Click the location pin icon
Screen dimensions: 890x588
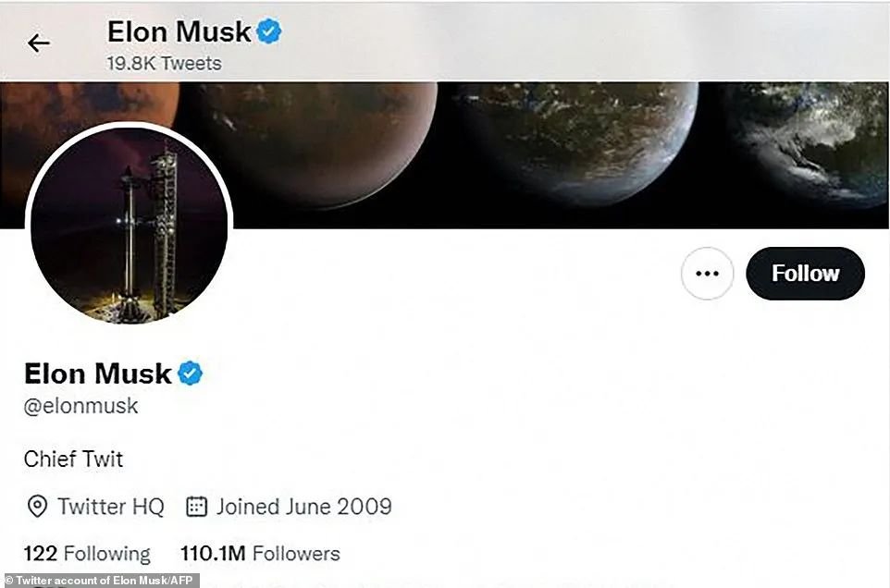(x=37, y=507)
